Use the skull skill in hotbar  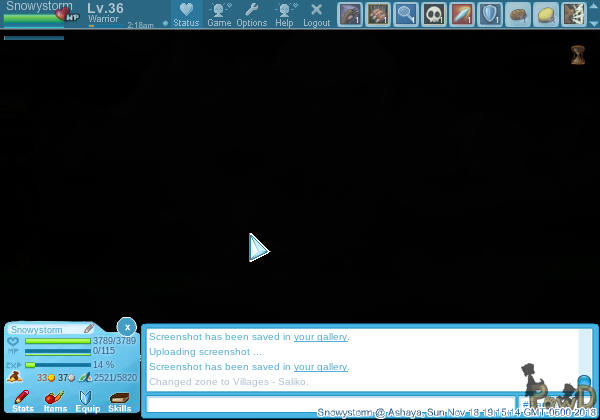[434, 14]
